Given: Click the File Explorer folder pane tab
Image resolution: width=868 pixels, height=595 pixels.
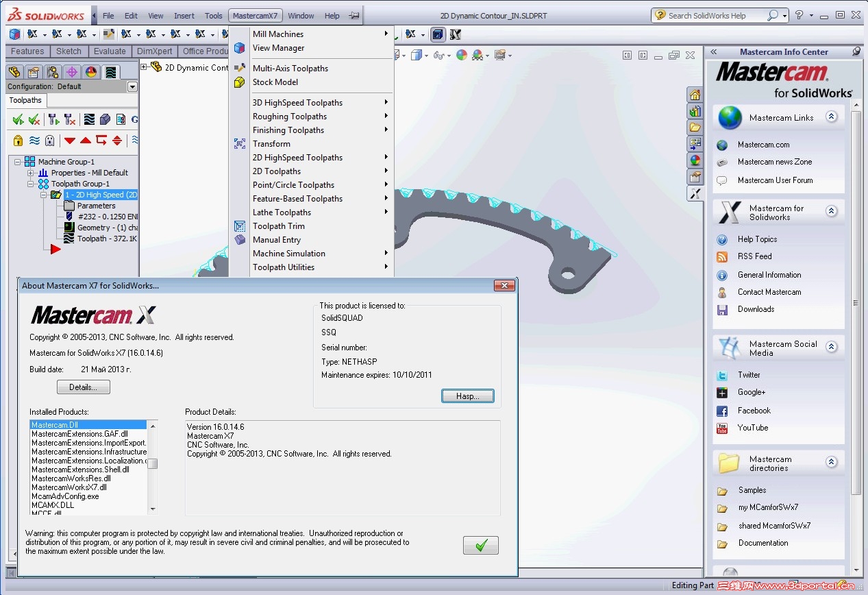Looking at the screenshot, I should coord(695,127).
